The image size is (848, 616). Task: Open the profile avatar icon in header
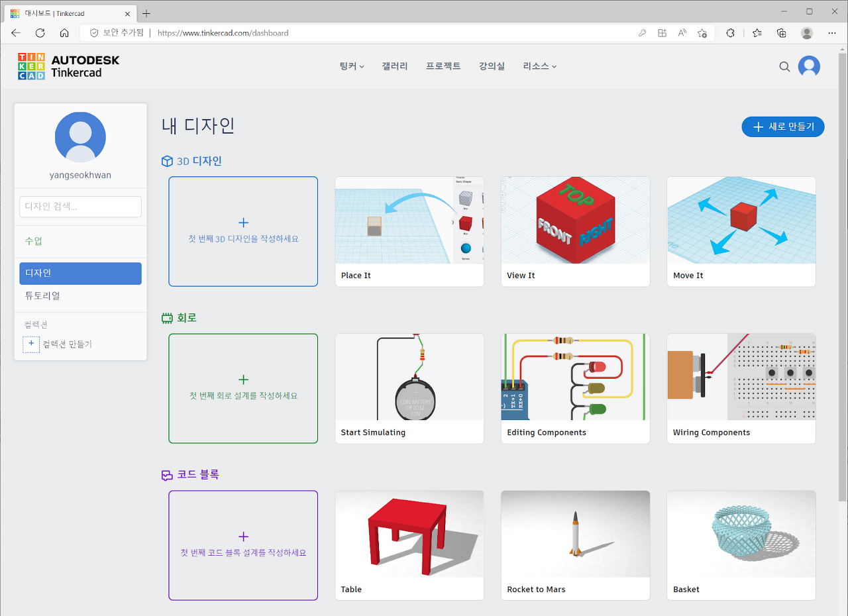[809, 66]
